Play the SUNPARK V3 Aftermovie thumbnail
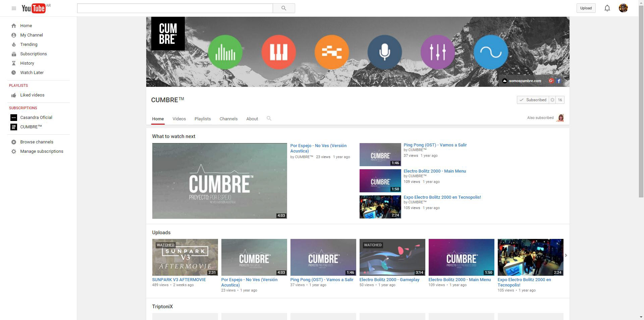The height and width of the screenshot is (320, 644). pos(185,257)
